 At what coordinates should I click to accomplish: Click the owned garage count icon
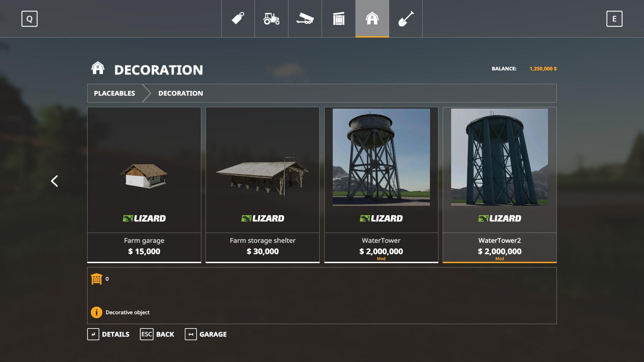[97, 279]
